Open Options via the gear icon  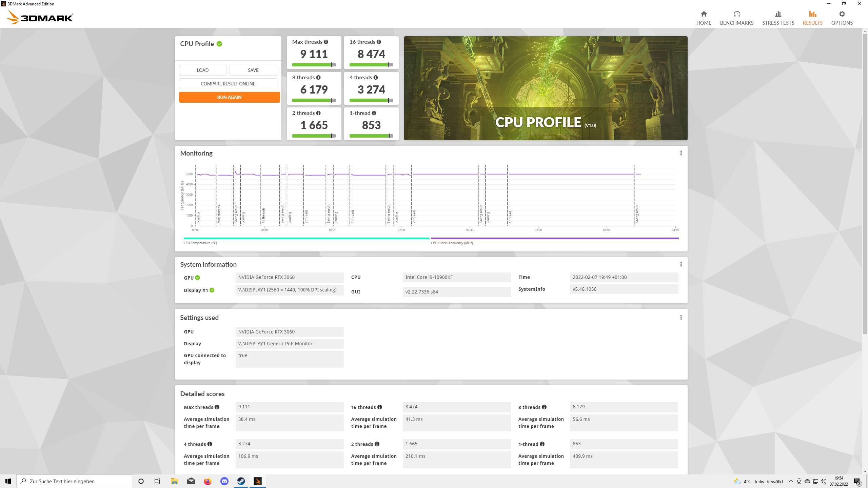coord(842,14)
